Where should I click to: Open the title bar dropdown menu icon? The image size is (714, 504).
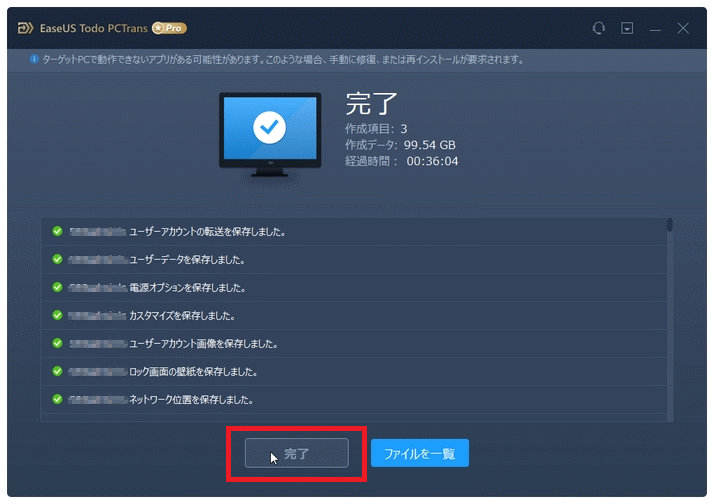click(627, 28)
